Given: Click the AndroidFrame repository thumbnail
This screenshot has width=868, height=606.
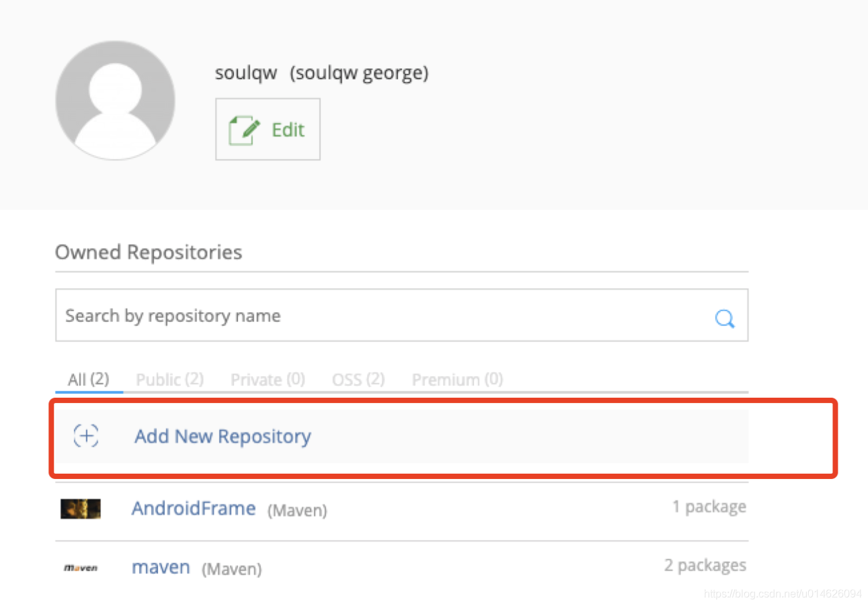Looking at the screenshot, I should 81,509.
